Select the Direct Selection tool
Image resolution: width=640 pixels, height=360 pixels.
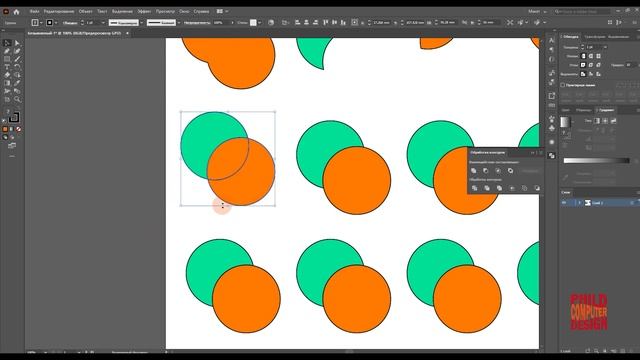[x=17, y=43]
